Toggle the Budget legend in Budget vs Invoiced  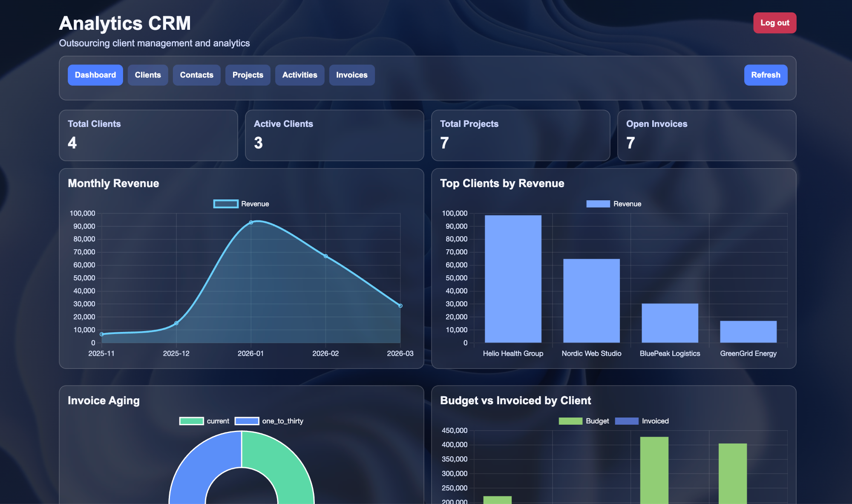(584, 421)
